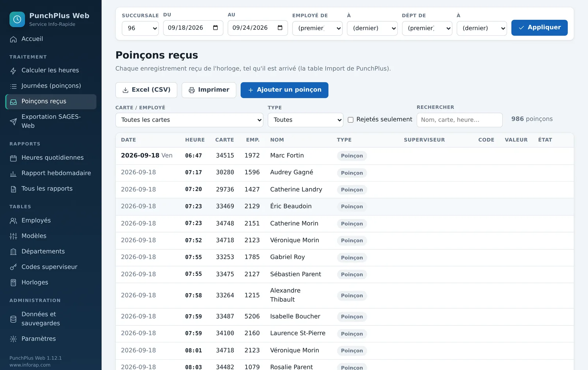Click the Codes superviseur key icon
This screenshot has height=370, width=588.
click(x=13, y=267)
